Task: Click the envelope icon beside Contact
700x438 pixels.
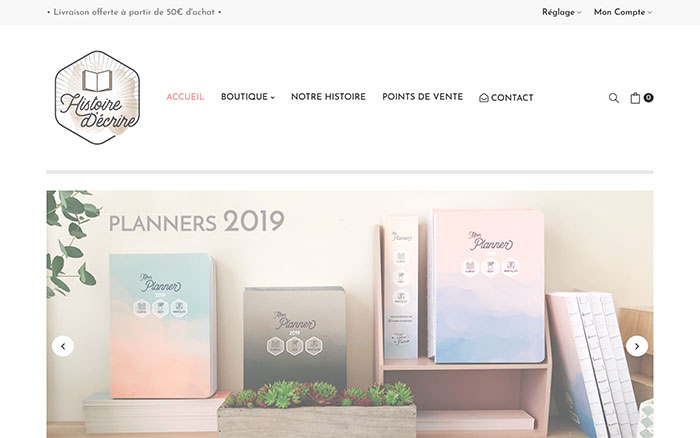Action: (483, 98)
